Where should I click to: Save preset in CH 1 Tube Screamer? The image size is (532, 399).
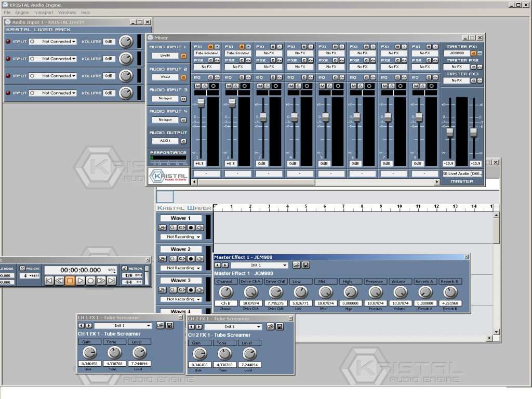tap(169, 326)
